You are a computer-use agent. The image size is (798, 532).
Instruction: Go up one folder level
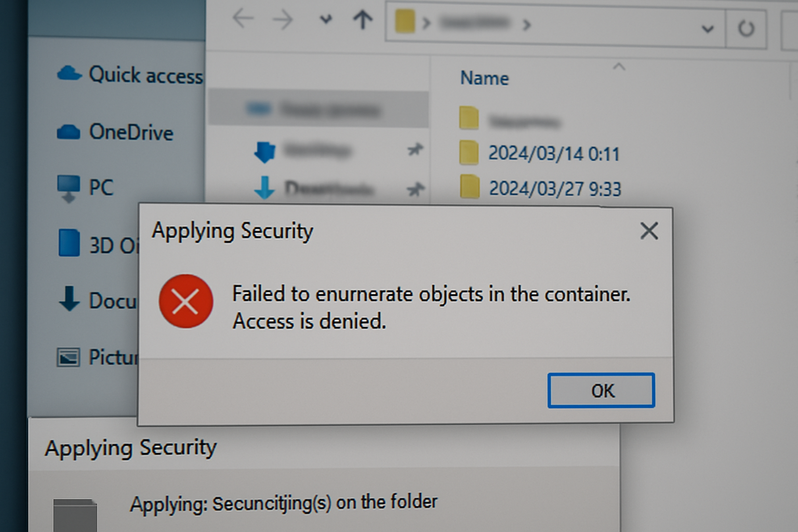(x=363, y=20)
